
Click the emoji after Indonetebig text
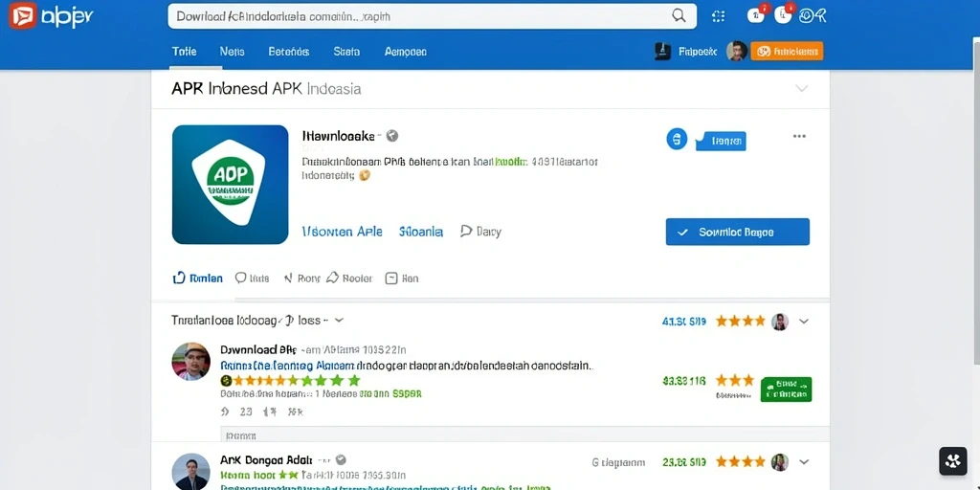pyautogui.click(x=365, y=176)
